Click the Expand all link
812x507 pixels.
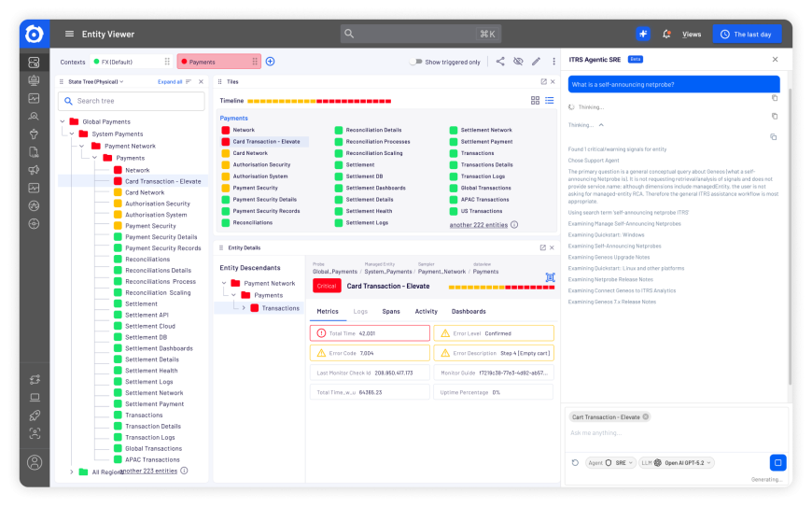(170, 82)
